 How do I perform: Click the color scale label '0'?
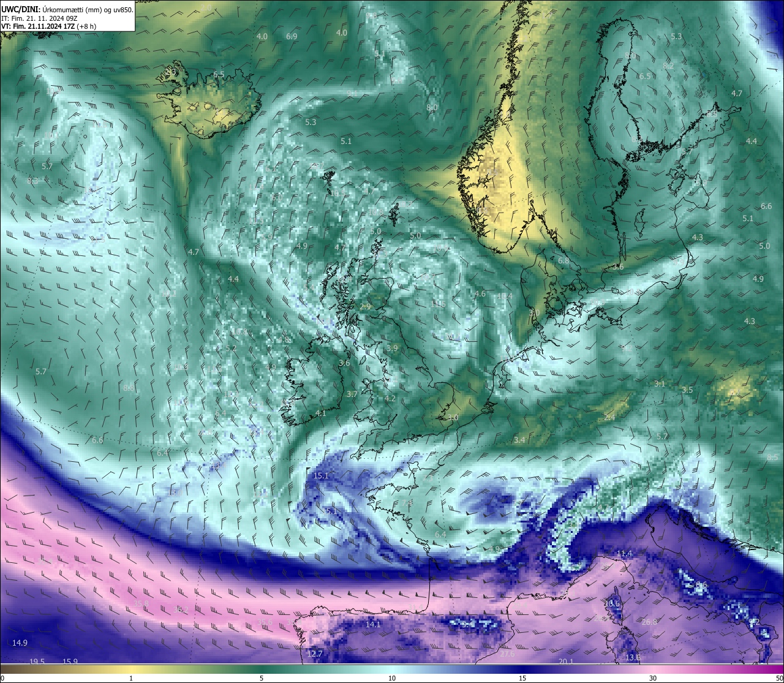(2, 678)
